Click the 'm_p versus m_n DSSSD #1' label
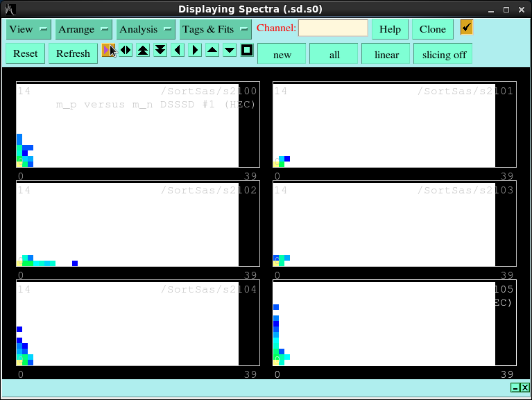The width and height of the screenshot is (532, 400). coord(135,105)
